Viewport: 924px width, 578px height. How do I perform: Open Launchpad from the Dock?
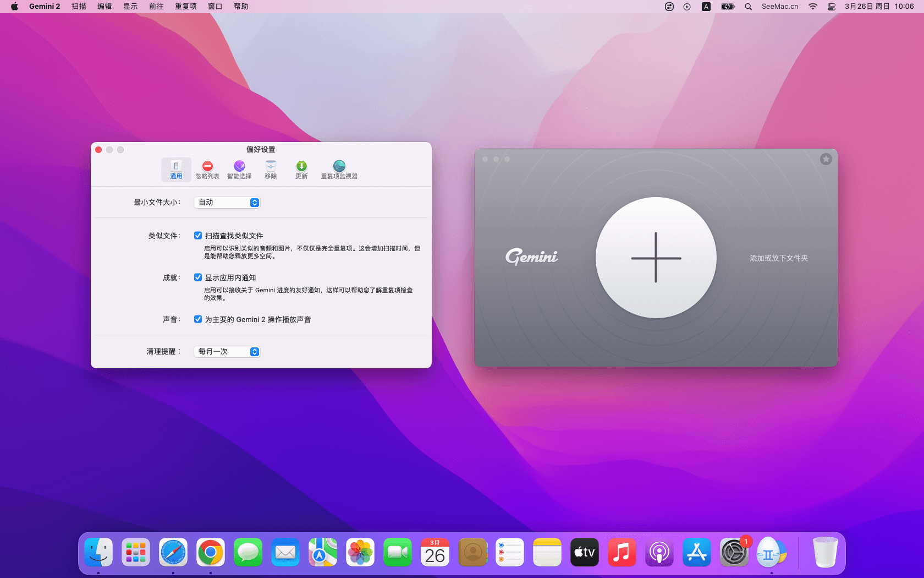136,552
